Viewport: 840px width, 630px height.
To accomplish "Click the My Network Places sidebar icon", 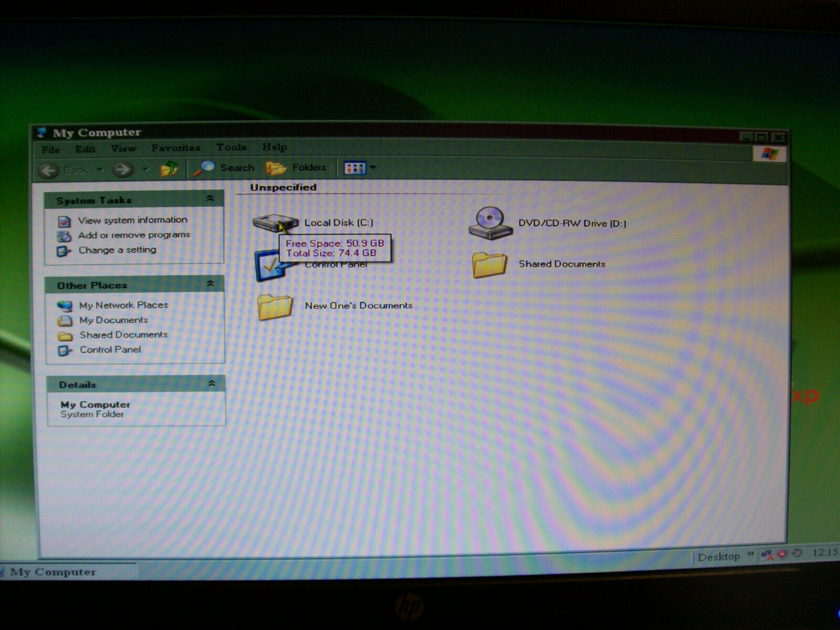I will coord(65,306).
